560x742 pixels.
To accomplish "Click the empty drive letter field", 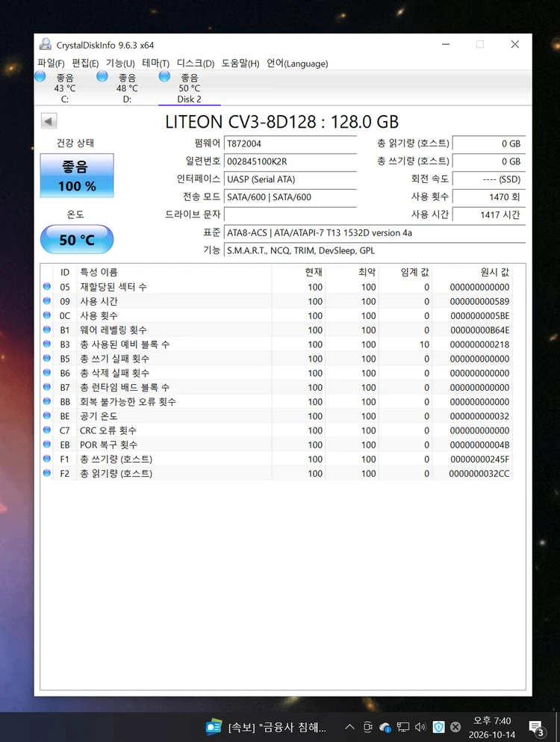I will coord(290,215).
